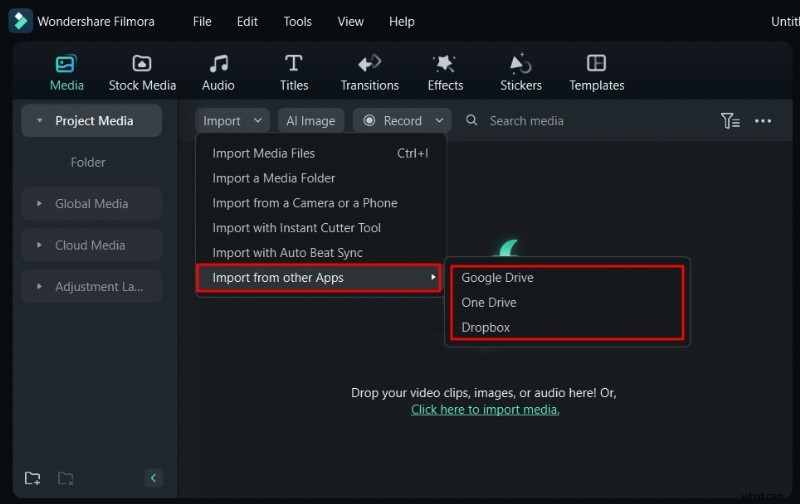The image size is (800, 504).
Task: Click the filter and sort icon
Action: 730,121
